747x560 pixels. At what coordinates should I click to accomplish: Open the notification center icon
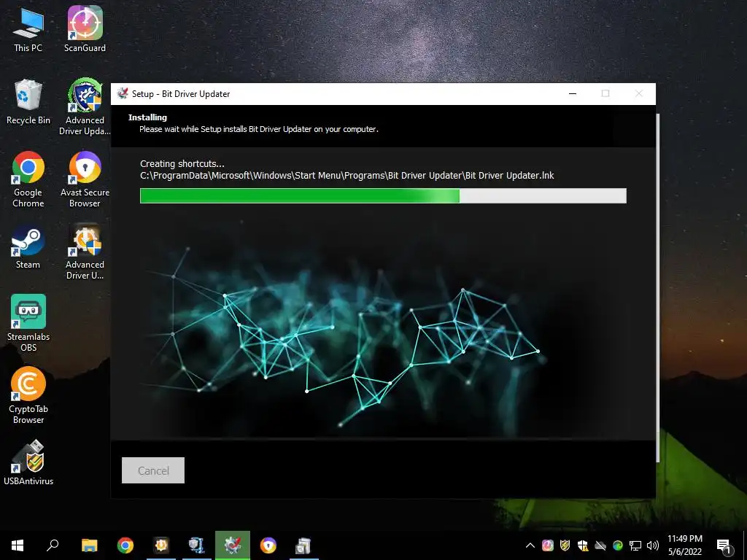click(723, 545)
